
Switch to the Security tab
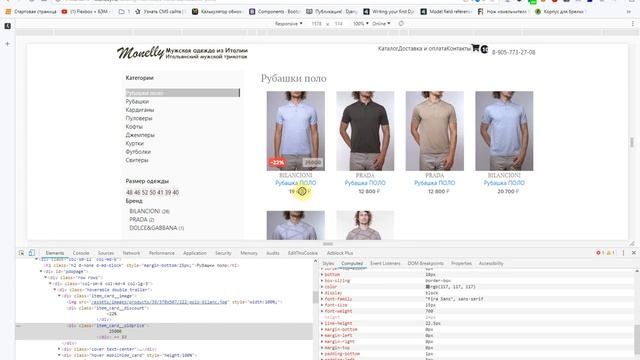[x=223, y=253]
